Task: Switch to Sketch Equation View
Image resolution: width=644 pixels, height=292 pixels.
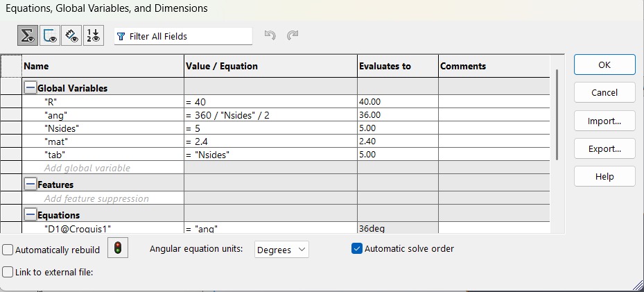Action: point(49,36)
